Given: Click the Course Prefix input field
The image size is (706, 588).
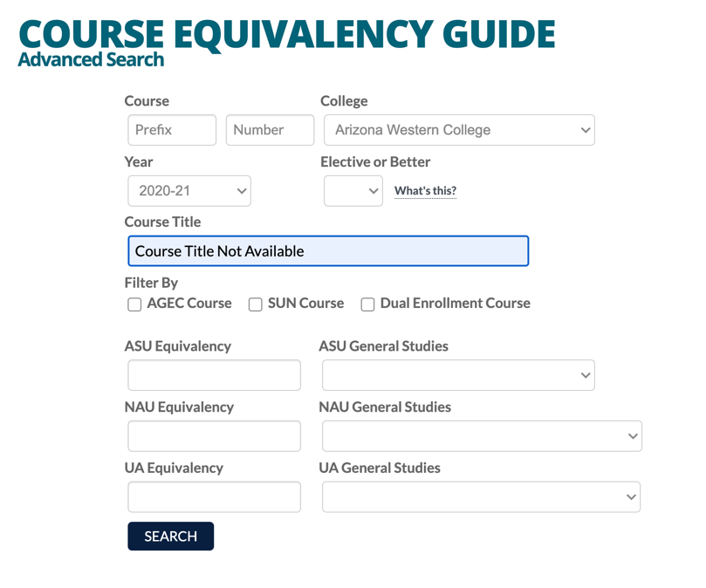Looking at the screenshot, I should click(x=172, y=130).
